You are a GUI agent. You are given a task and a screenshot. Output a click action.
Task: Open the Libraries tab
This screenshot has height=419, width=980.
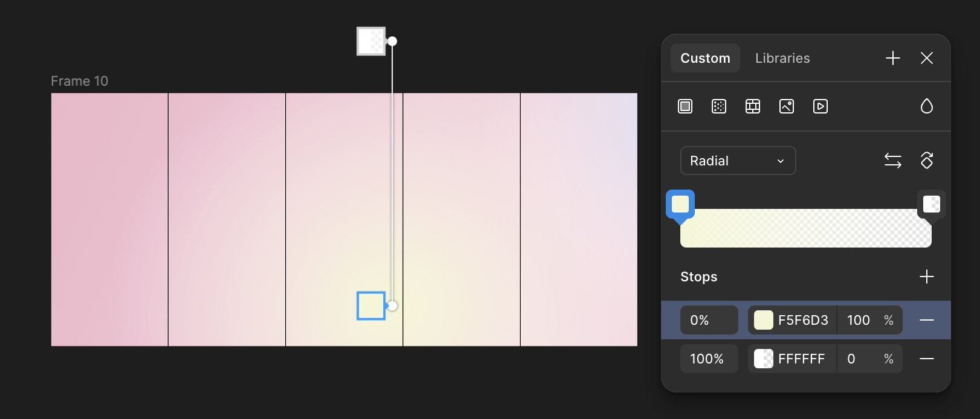pyautogui.click(x=782, y=58)
